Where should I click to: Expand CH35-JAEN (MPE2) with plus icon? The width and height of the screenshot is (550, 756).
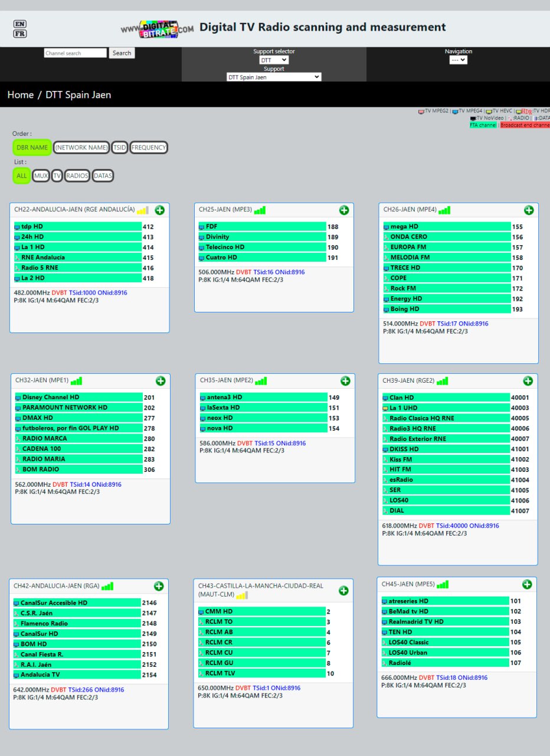[x=345, y=381]
